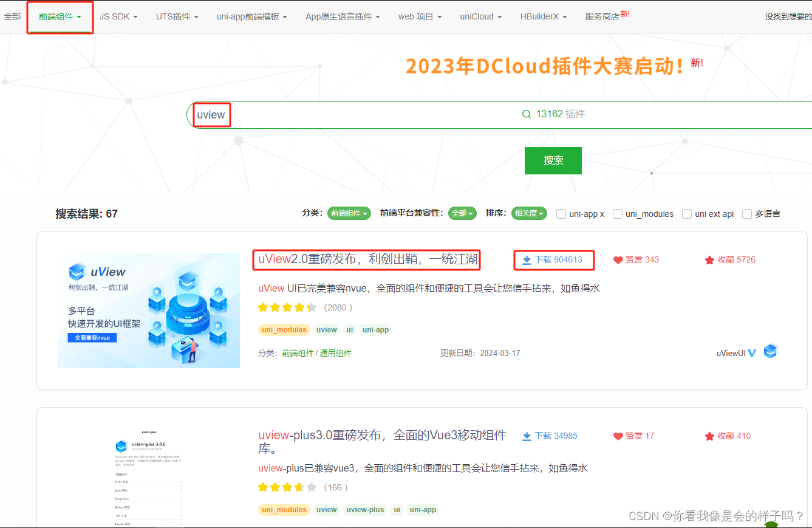Expand the JS SDK menu

tap(118, 16)
